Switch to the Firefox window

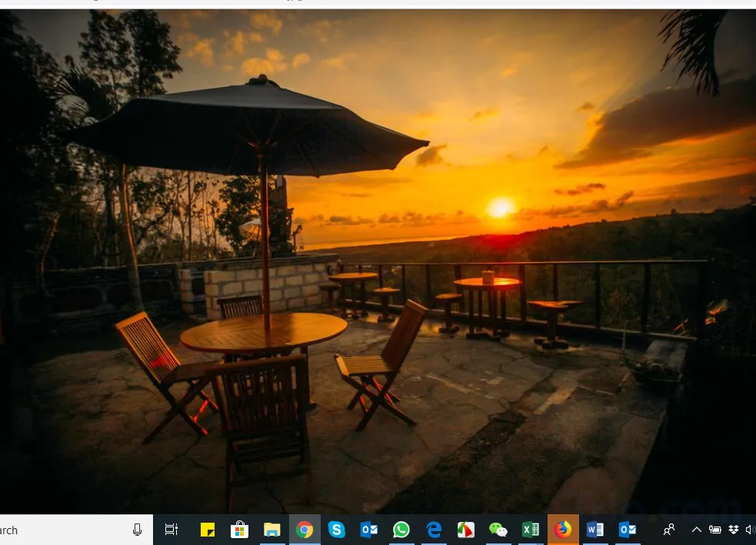pyautogui.click(x=563, y=530)
